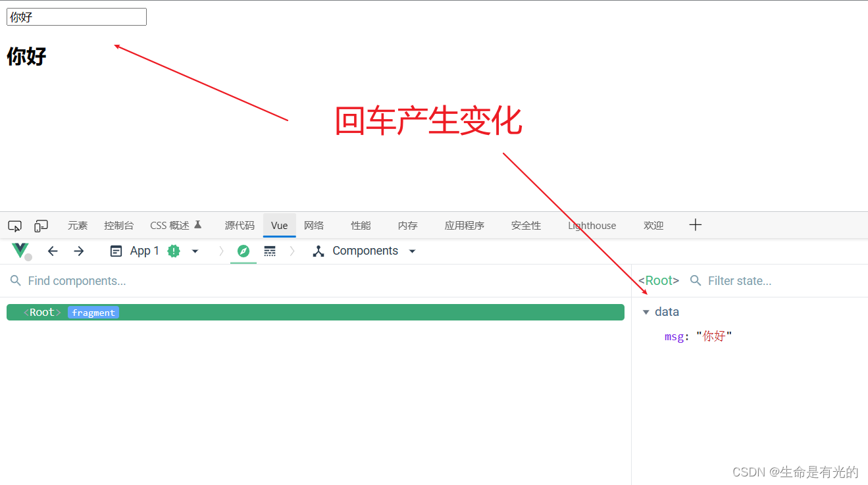Open the 控制台 tab
This screenshot has width=868, height=485.
tap(119, 226)
